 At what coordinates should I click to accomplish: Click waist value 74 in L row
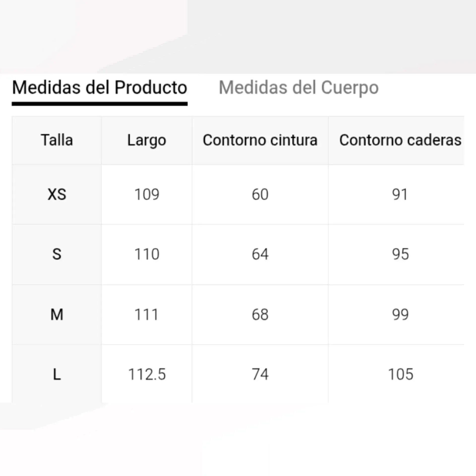click(260, 374)
